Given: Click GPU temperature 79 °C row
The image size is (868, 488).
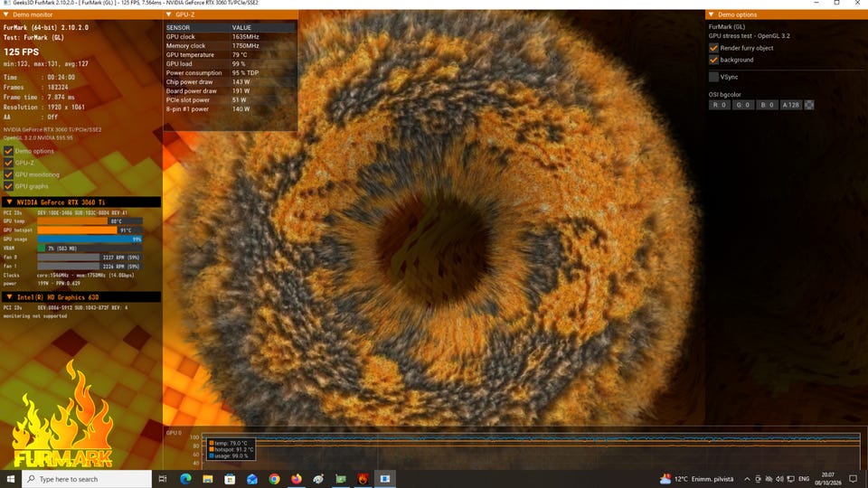Looking at the screenshot, I should tap(231, 55).
